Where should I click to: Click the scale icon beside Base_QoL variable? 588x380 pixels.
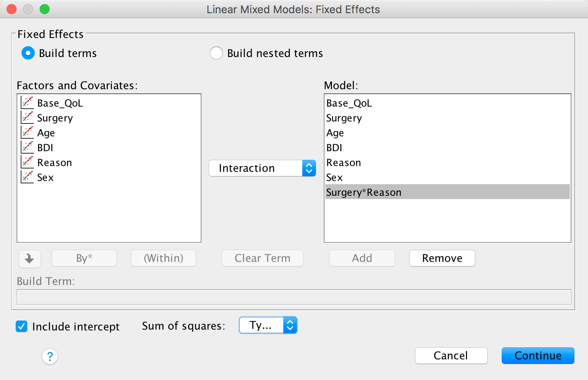click(27, 103)
